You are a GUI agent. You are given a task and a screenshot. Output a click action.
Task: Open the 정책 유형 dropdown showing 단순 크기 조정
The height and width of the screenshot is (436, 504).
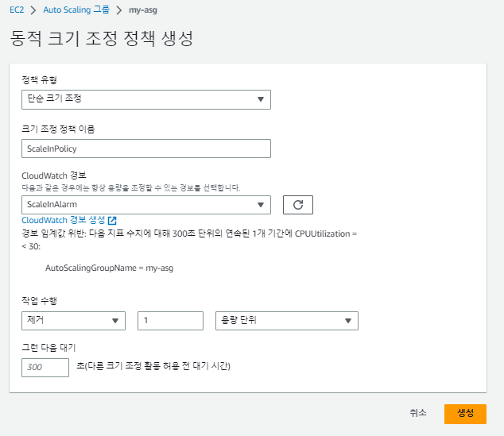(146, 99)
